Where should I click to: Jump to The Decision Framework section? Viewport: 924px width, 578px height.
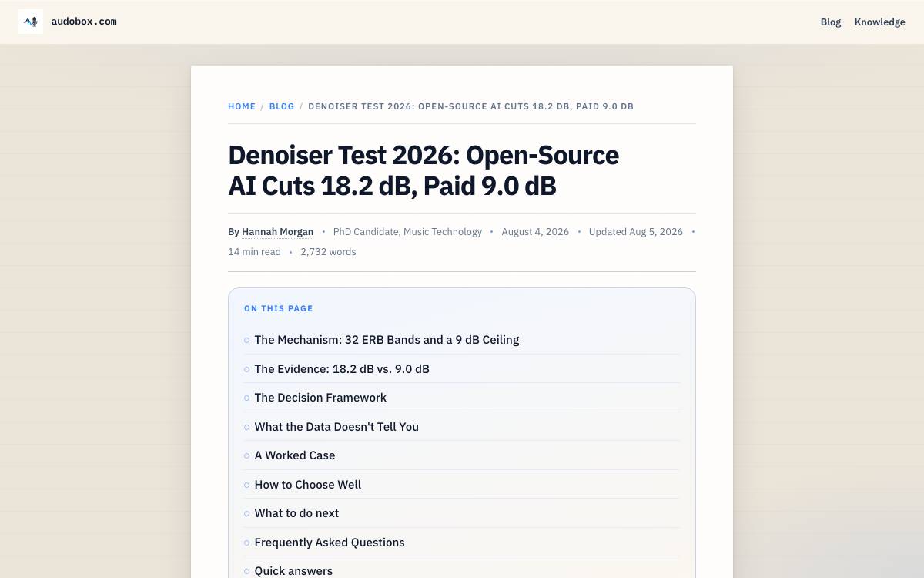[x=320, y=398]
